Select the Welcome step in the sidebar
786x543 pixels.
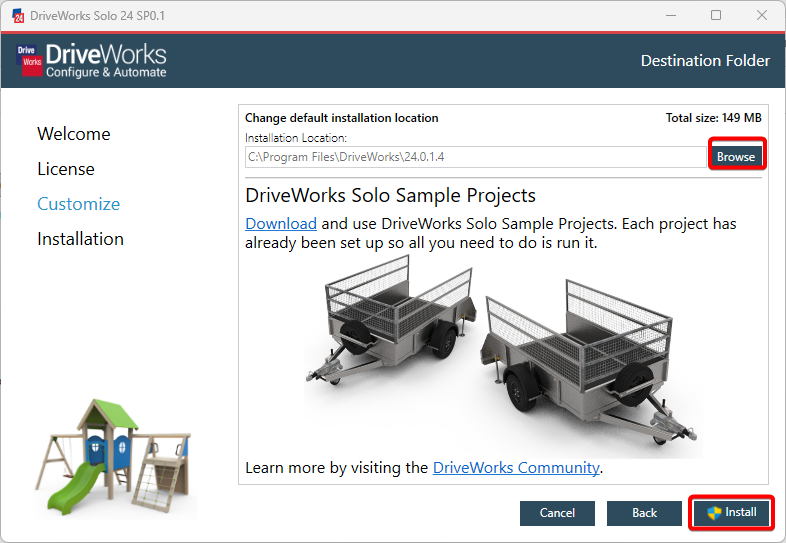pyautogui.click(x=74, y=134)
